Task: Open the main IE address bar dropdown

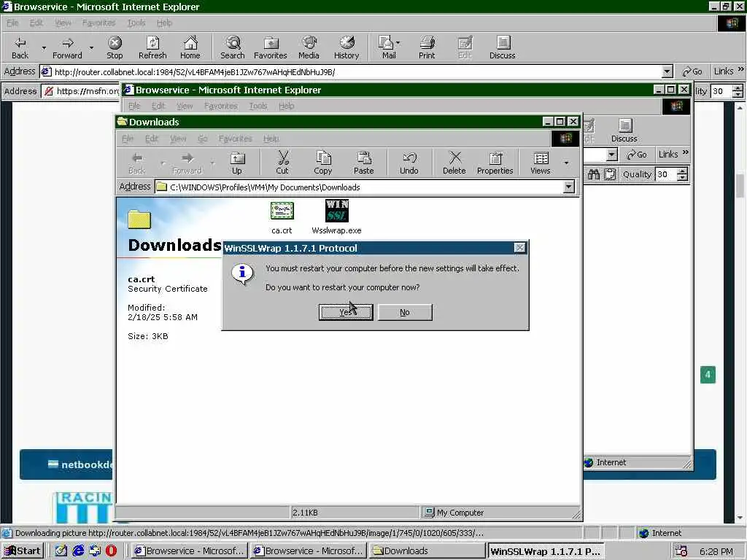Action: pos(667,72)
